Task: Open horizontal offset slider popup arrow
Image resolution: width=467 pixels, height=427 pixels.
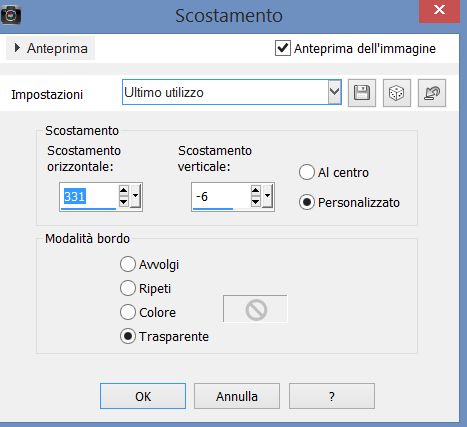Action: coord(135,196)
